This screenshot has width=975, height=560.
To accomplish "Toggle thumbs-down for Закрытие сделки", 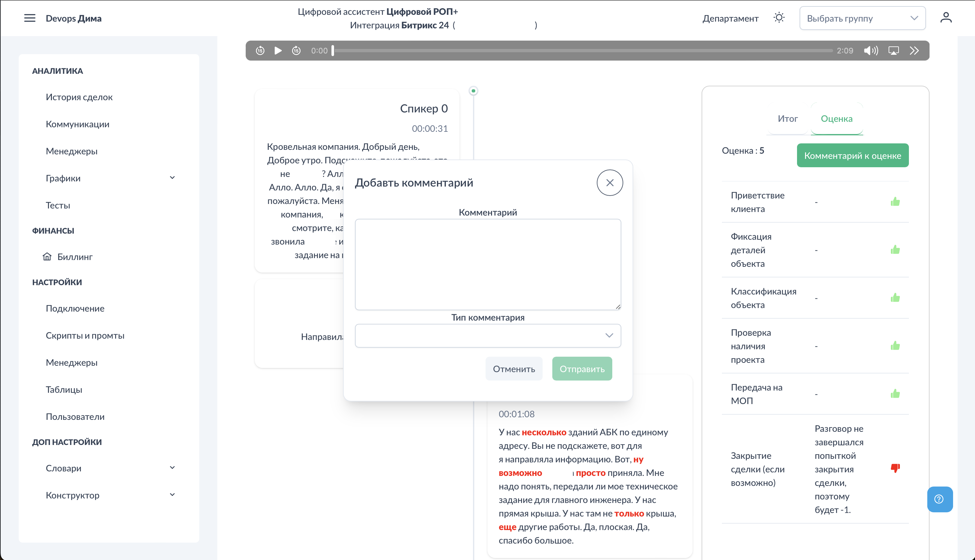I will (895, 468).
